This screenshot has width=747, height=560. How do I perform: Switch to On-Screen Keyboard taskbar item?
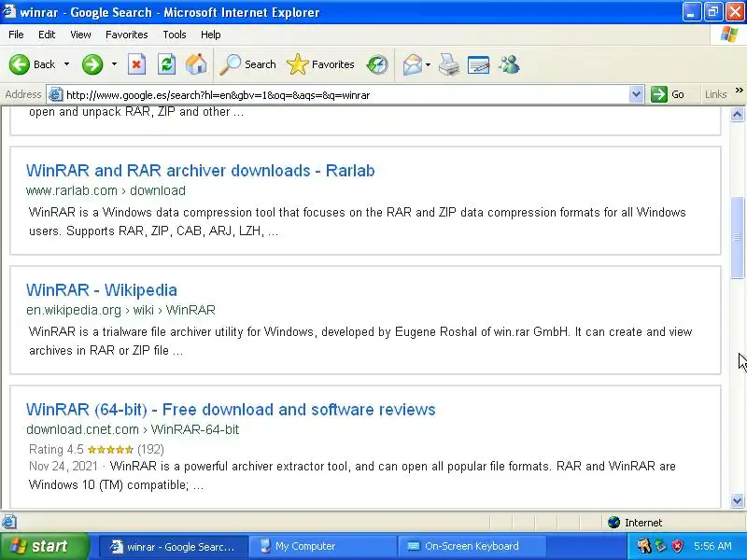[x=472, y=547]
